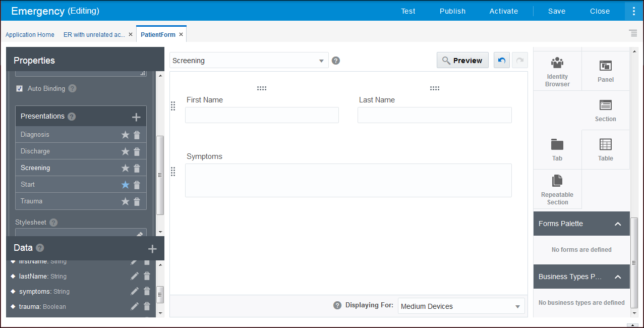Image resolution: width=644 pixels, height=328 pixels.
Task: Select the Panel palette control
Action: pos(606,71)
